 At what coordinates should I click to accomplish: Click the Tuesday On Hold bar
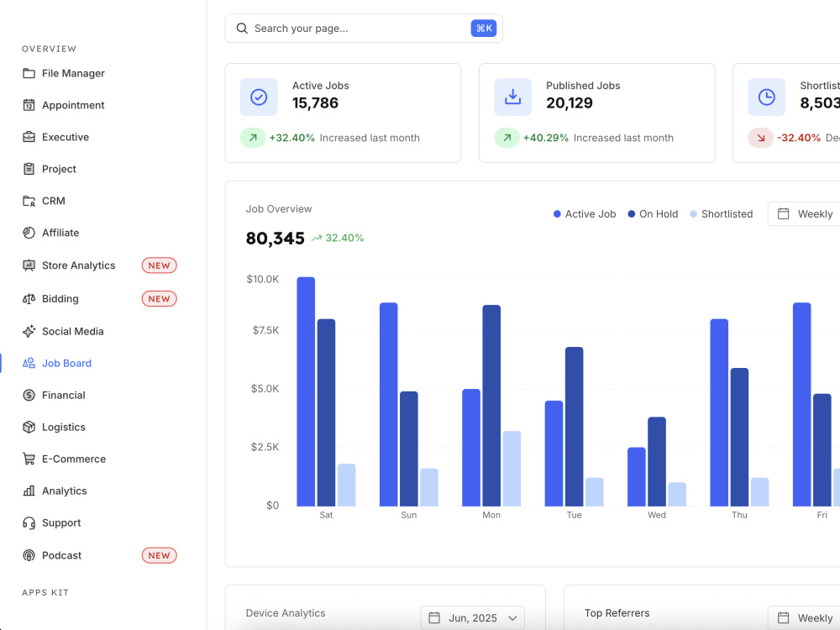(x=574, y=427)
